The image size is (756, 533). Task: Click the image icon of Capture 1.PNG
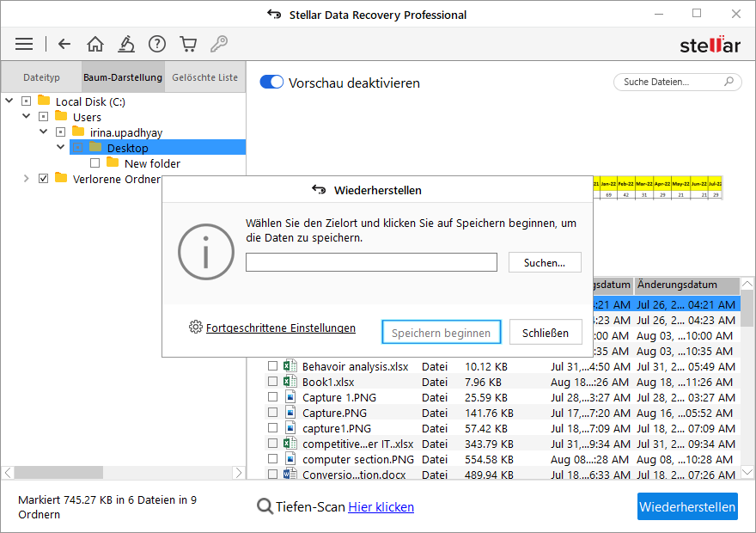tap(290, 397)
